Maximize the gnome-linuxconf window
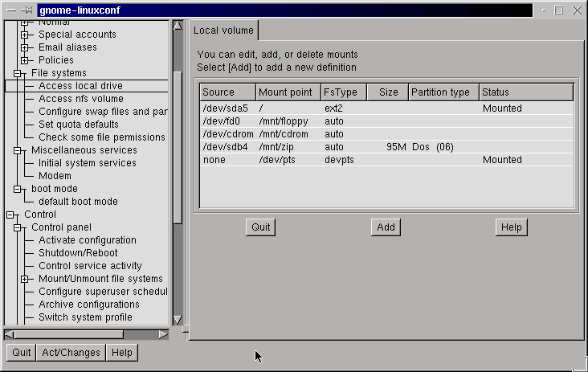The width and height of the screenshot is (588, 372). [x=559, y=10]
